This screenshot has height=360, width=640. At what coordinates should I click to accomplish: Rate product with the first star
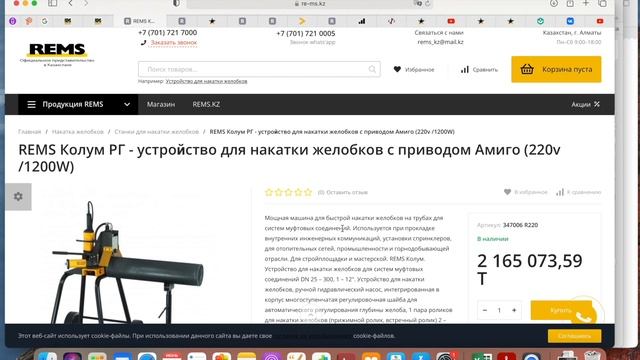tap(269, 192)
